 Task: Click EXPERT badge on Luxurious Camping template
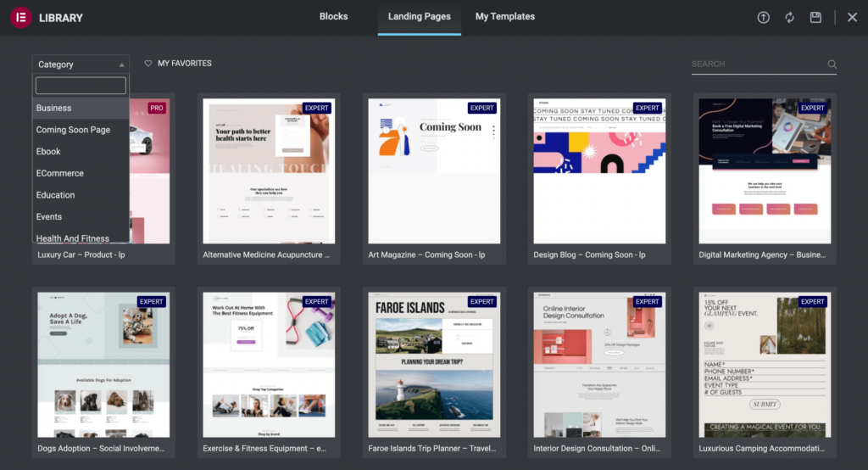tap(812, 301)
